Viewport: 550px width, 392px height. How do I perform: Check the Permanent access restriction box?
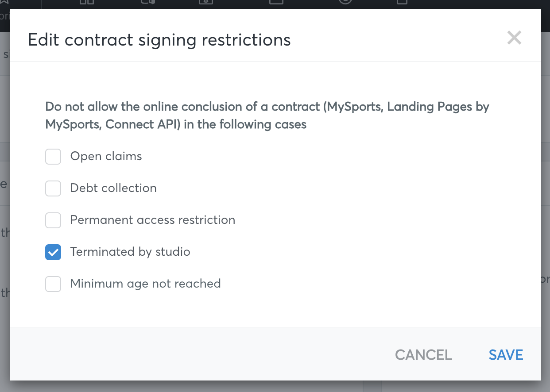pos(53,220)
